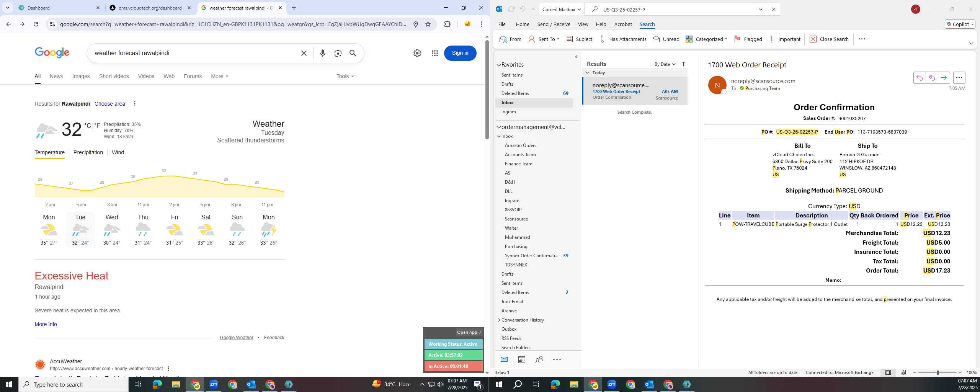Adjust the Outlook zoom slider handle

click(938, 372)
